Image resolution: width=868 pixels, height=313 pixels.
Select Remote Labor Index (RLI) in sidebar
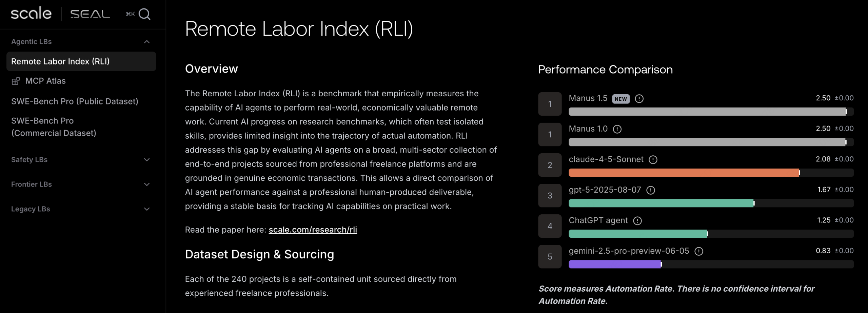(x=60, y=61)
